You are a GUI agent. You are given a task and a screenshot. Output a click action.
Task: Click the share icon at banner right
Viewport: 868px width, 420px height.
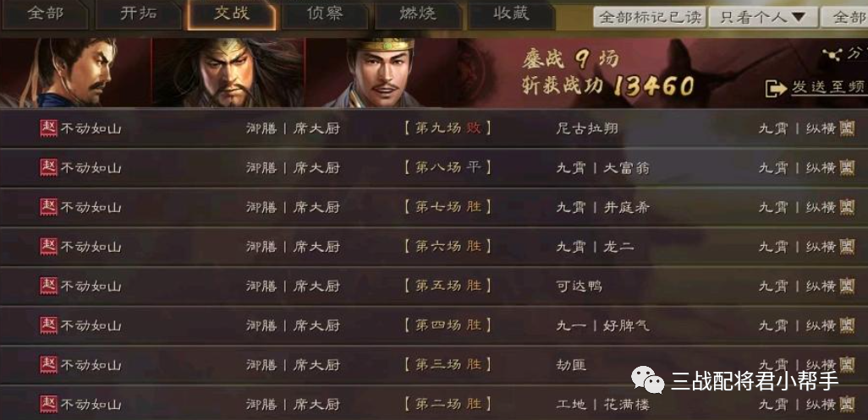(832, 54)
